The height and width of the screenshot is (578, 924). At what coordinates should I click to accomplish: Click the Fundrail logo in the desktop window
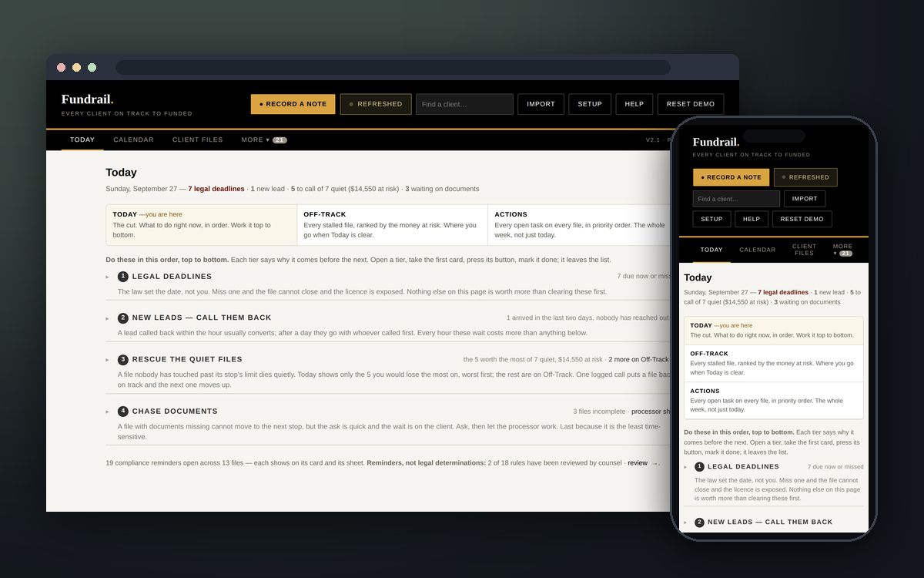[87, 99]
